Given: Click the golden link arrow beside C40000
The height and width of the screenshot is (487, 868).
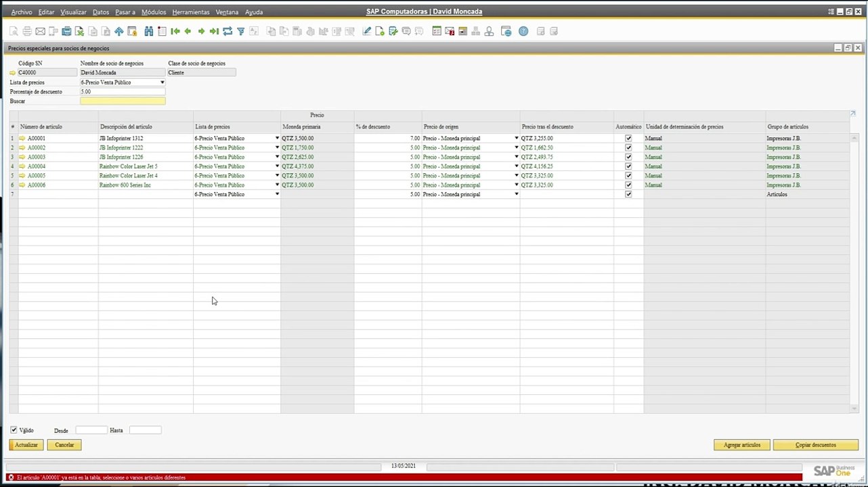Looking at the screenshot, I should [12, 73].
